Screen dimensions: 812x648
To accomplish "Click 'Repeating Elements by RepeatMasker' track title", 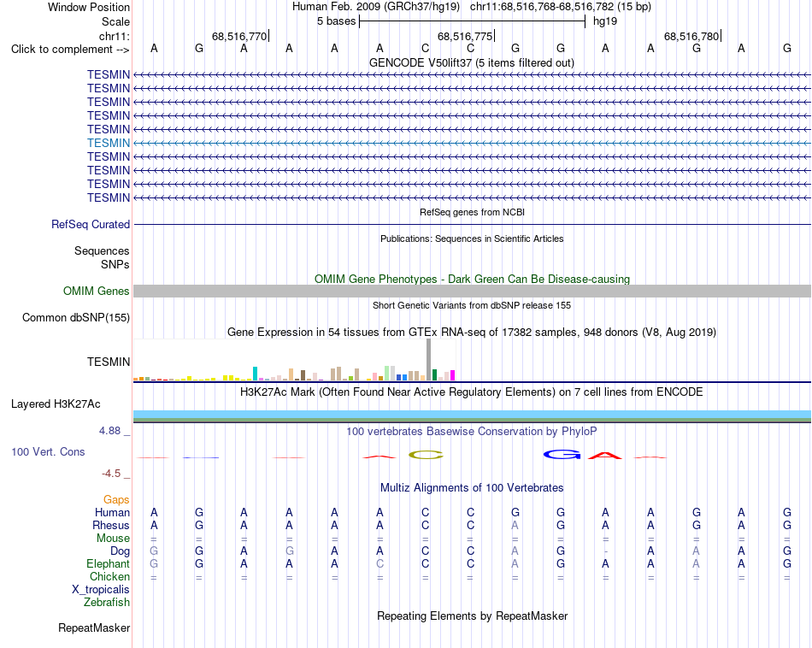I will [472, 616].
